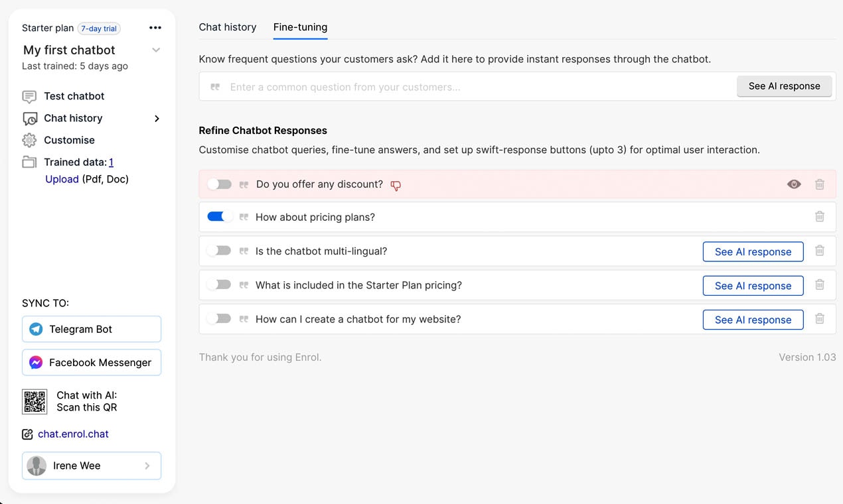The width and height of the screenshot is (843, 504).
Task: Open the chat.enrol.chat link
Action: (73, 434)
